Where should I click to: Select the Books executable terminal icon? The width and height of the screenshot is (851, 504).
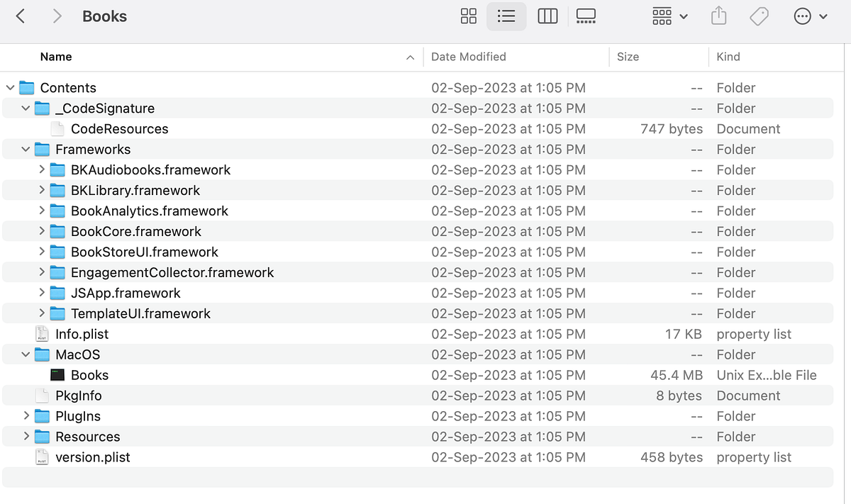coord(58,375)
